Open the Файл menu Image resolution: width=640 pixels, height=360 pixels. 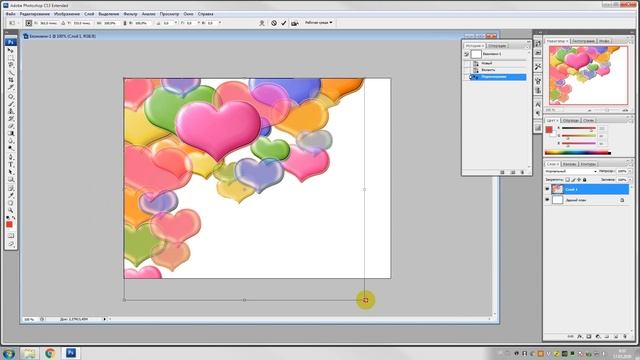click(11, 14)
